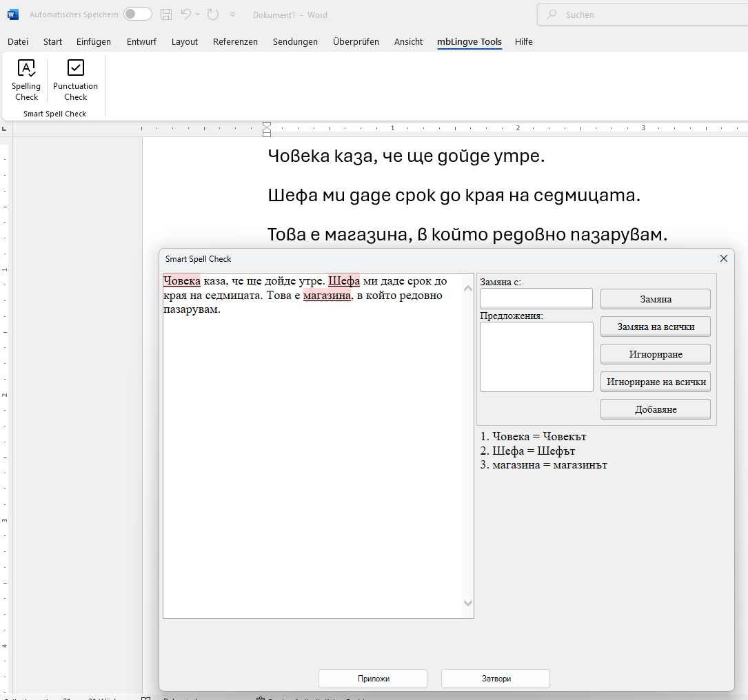This screenshot has width=748, height=700.
Task: Click the Save disk icon
Action: [166, 14]
